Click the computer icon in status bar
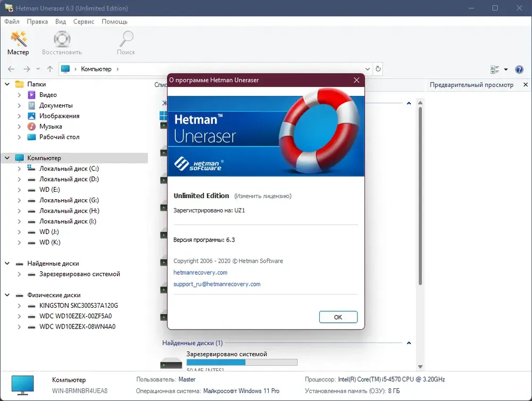Image resolution: width=532 pixels, height=401 pixels. pos(22,385)
